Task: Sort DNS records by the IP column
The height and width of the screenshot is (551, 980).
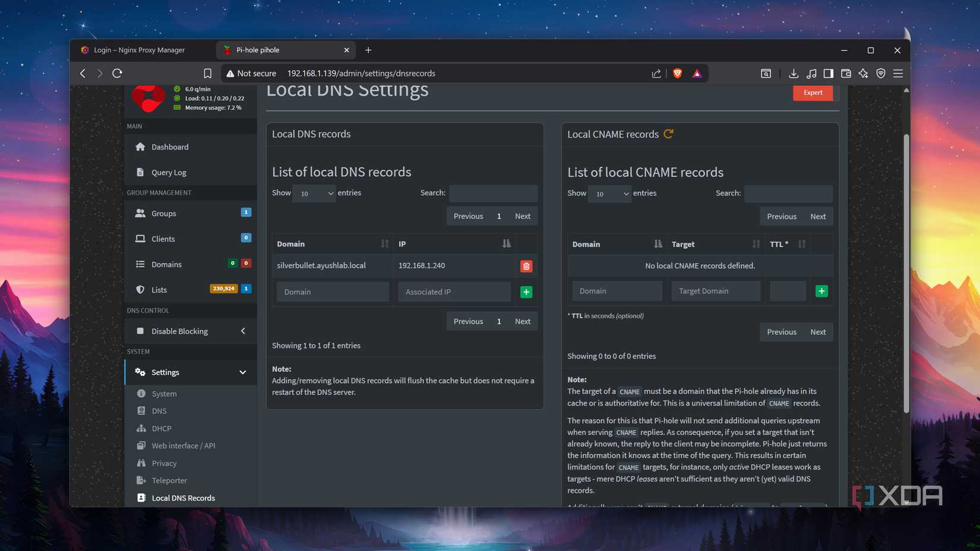Action: 505,244
